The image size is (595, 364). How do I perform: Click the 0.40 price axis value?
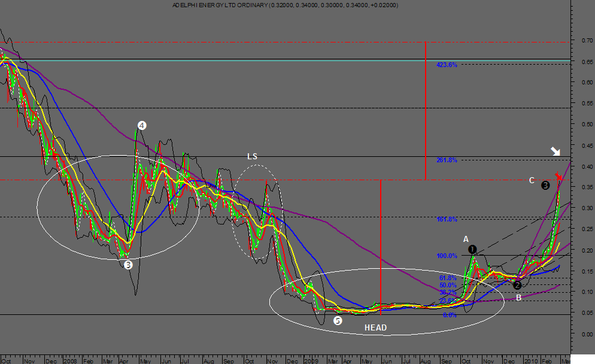pos(587,166)
